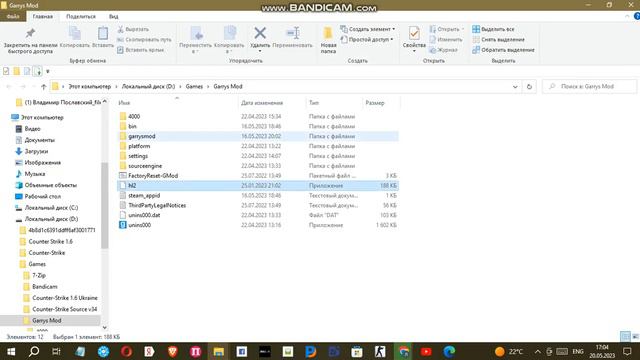Clear selection via ribbon
Viewport: 640px width, 360px height.
498,40
